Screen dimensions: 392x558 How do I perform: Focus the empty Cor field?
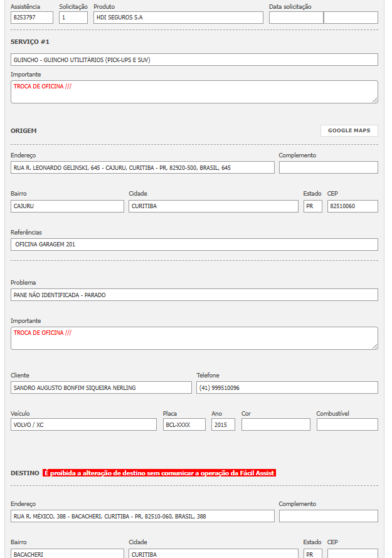[275, 424]
